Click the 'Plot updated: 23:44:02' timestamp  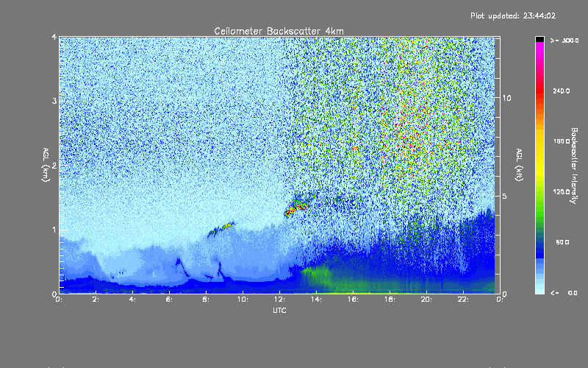(513, 15)
